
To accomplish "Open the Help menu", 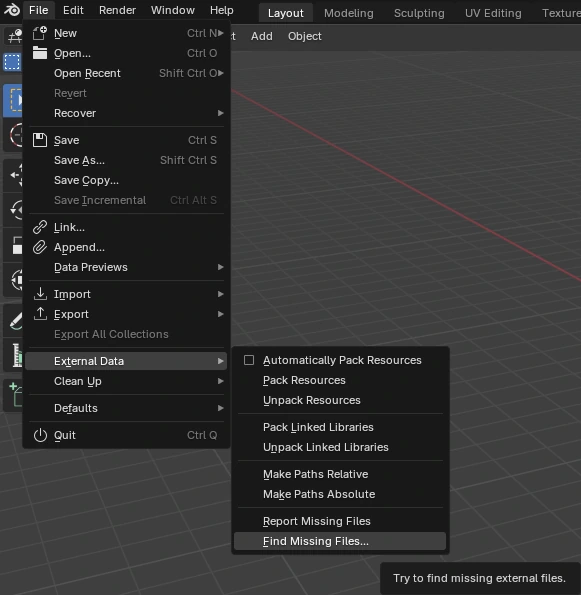I will click(222, 10).
